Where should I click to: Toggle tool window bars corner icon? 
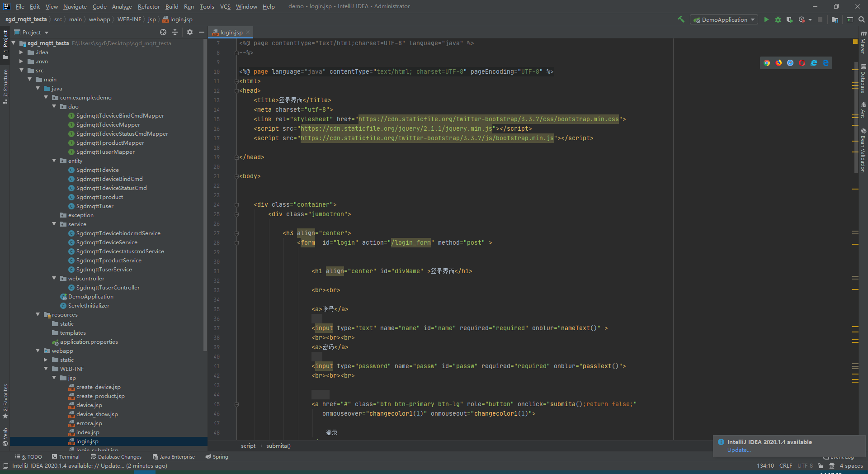5,466
